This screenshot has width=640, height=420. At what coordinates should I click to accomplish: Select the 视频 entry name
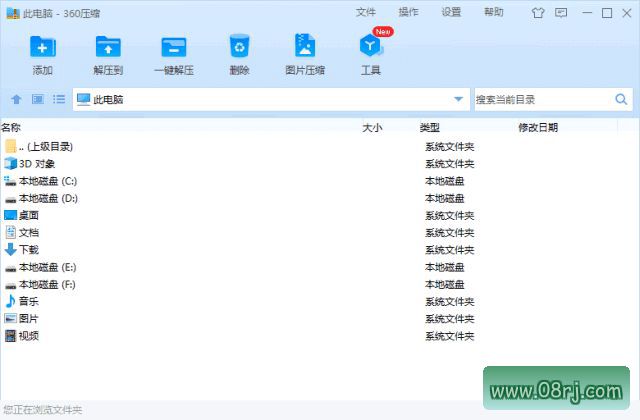29,336
